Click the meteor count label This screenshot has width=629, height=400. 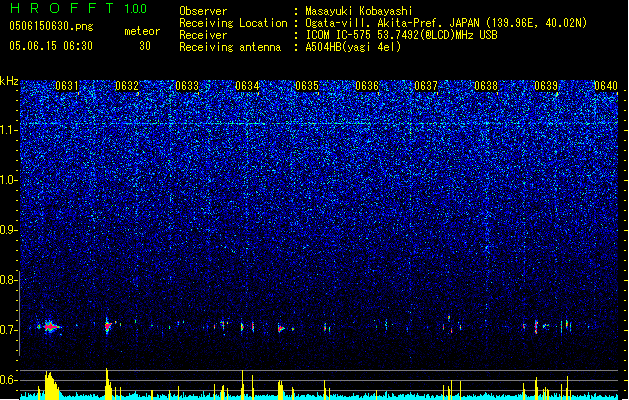tap(142, 31)
